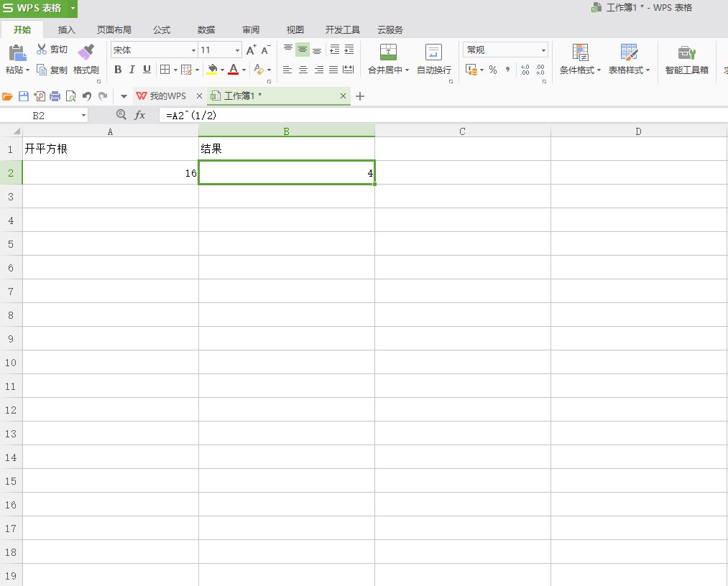Switch to the 插入 (Insert) ribbon tab
Viewport: 728px width, 586px height.
tap(67, 29)
